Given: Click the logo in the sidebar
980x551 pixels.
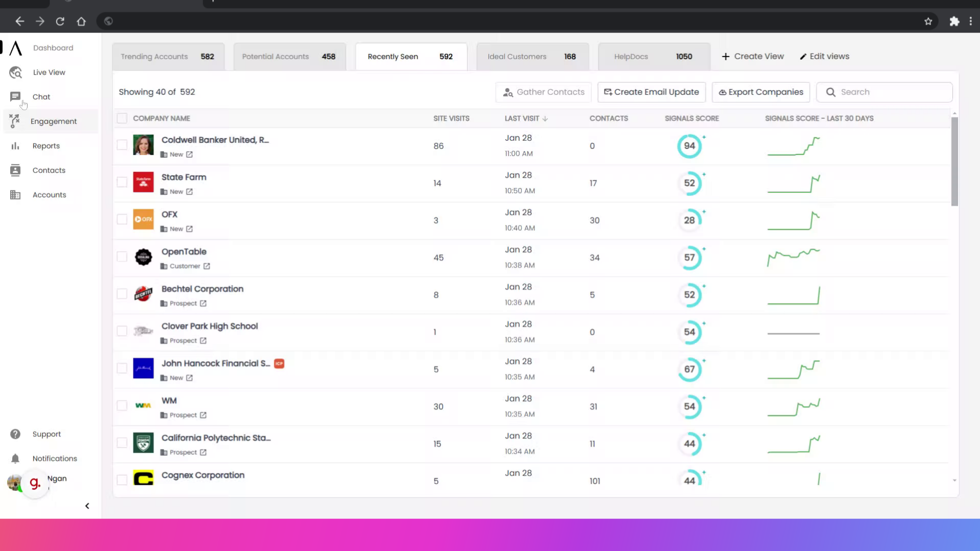Looking at the screenshot, I should tap(16, 48).
